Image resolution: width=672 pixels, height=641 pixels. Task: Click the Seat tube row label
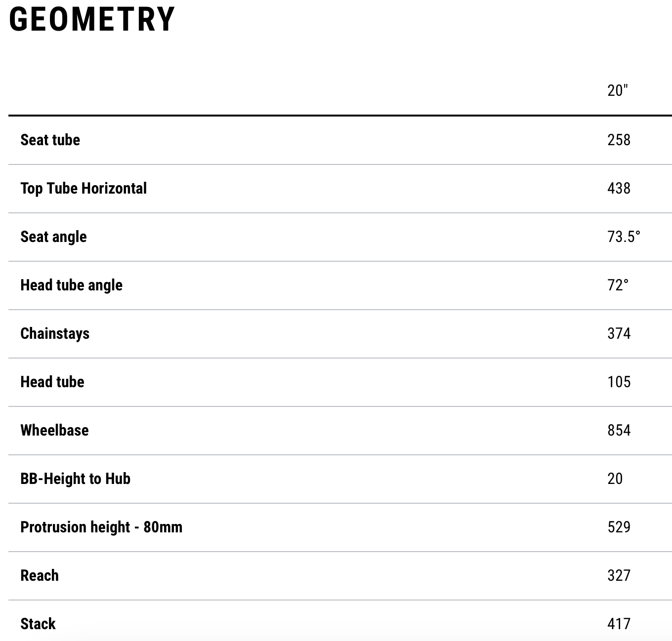click(x=50, y=140)
